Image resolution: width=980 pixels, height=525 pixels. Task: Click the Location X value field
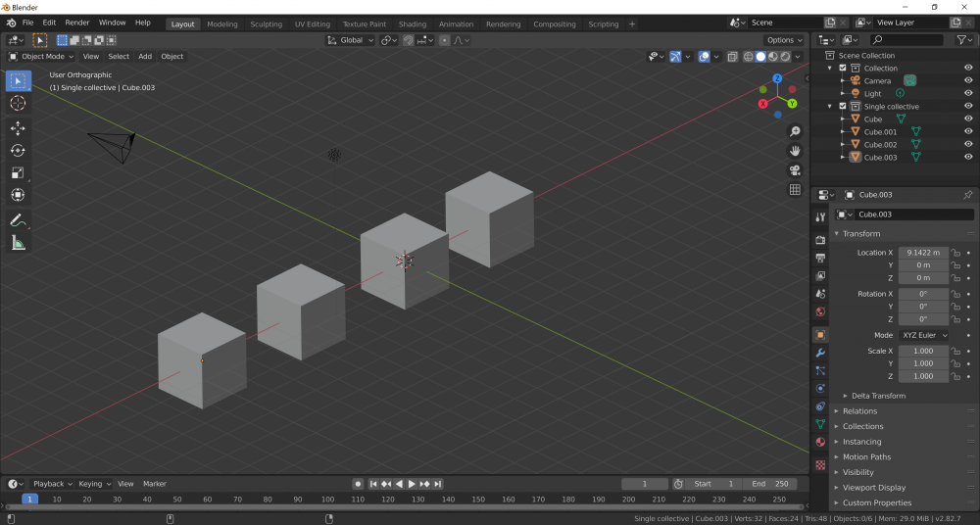tap(923, 253)
